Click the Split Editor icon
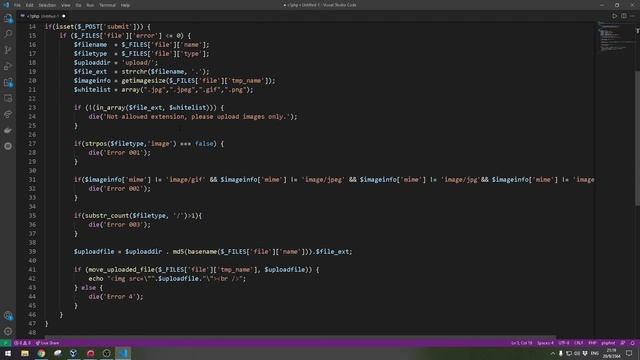This screenshot has width=640, height=360. (x=624, y=16)
